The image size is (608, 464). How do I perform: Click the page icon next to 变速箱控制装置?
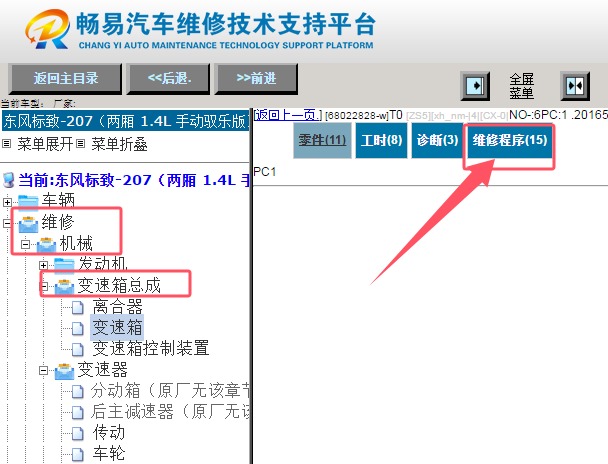78,349
